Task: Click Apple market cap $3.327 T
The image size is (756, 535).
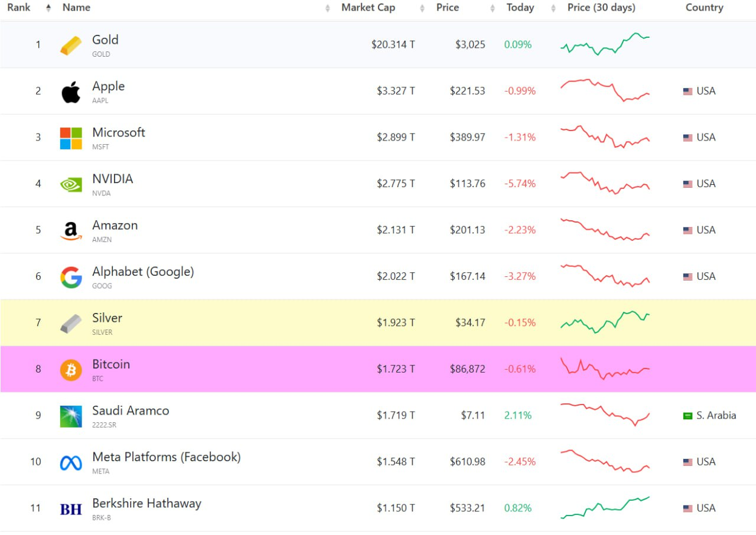Action: coord(396,91)
